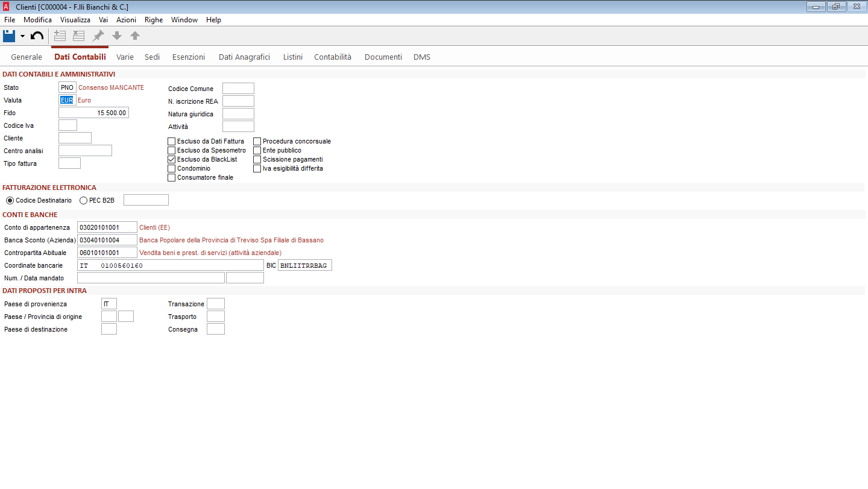Click the Natura giuridica input field
Image resolution: width=868 pixels, height=489 pixels.
[238, 114]
